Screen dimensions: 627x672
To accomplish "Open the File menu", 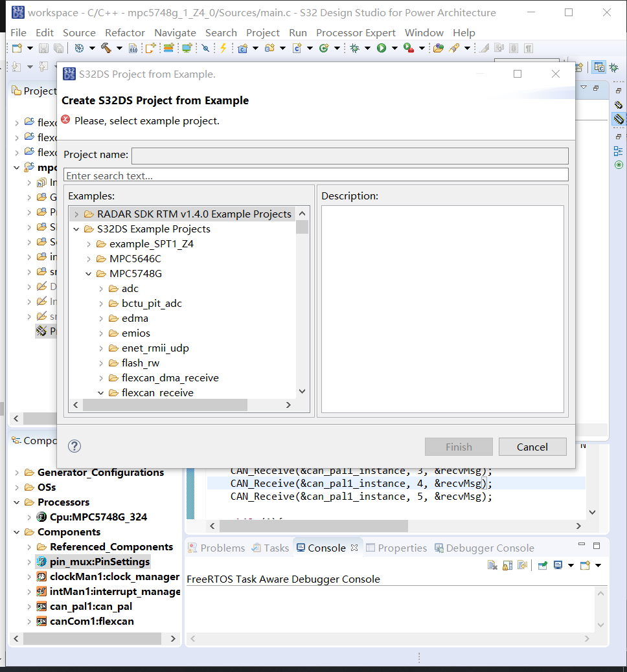I will tap(18, 32).
